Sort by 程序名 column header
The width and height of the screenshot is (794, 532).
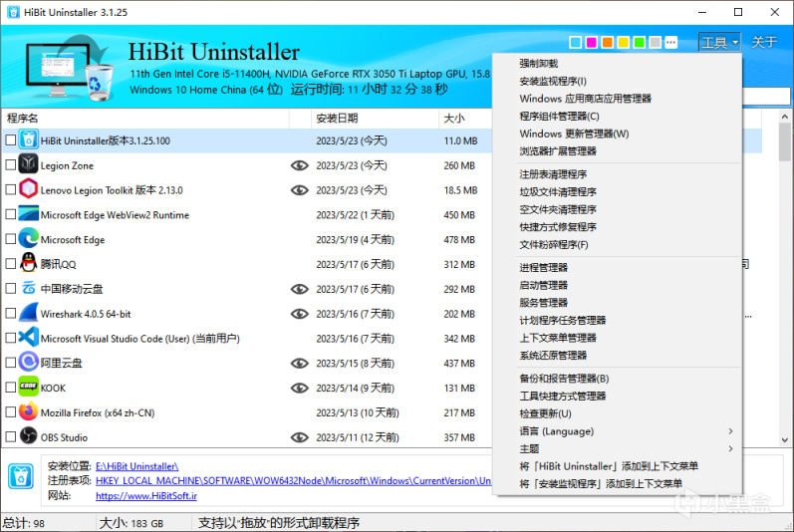(145, 119)
